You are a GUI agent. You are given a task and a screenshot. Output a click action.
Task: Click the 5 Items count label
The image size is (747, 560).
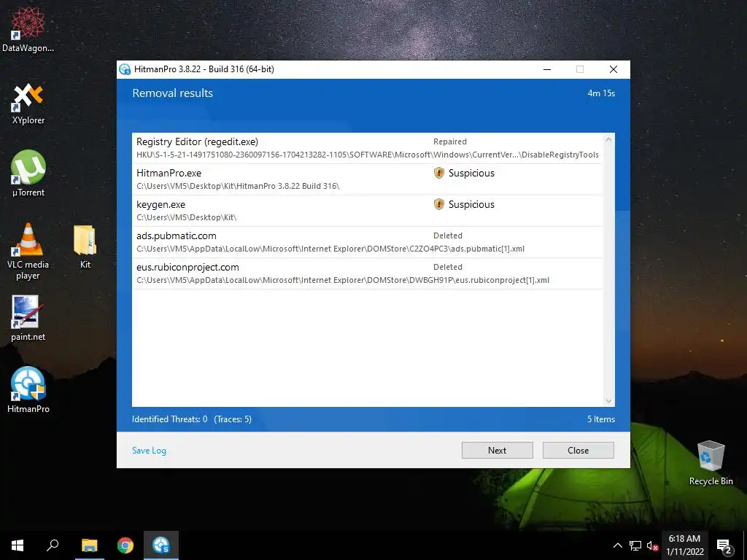point(601,419)
